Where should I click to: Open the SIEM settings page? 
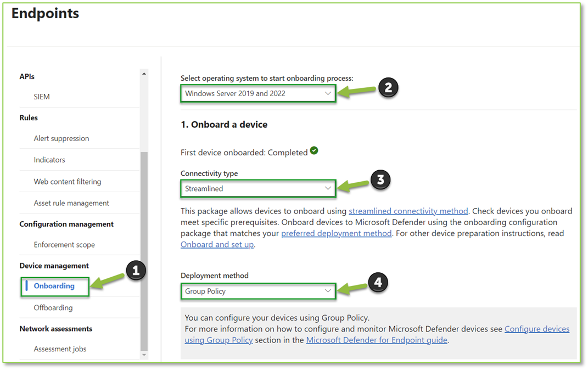tap(42, 96)
